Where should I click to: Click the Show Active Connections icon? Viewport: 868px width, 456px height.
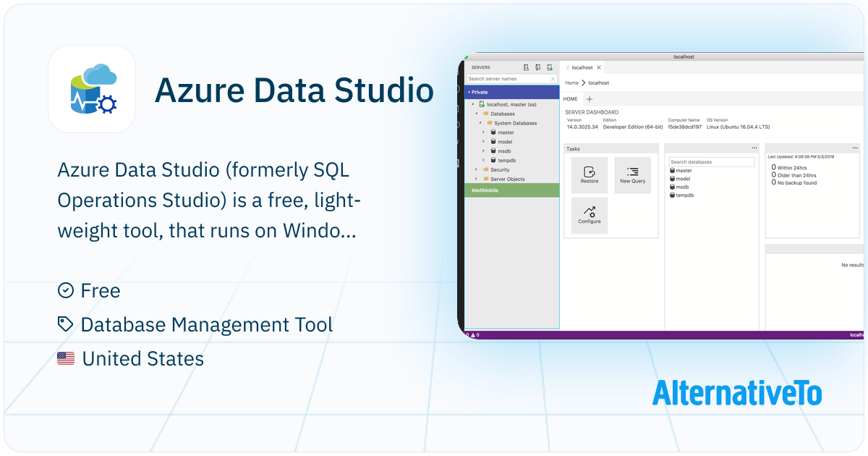pyautogui.click(x=550, y=67)
